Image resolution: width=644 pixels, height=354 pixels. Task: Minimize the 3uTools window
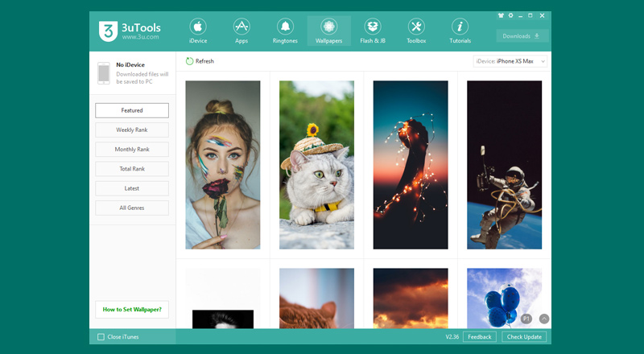coord(520,15)
